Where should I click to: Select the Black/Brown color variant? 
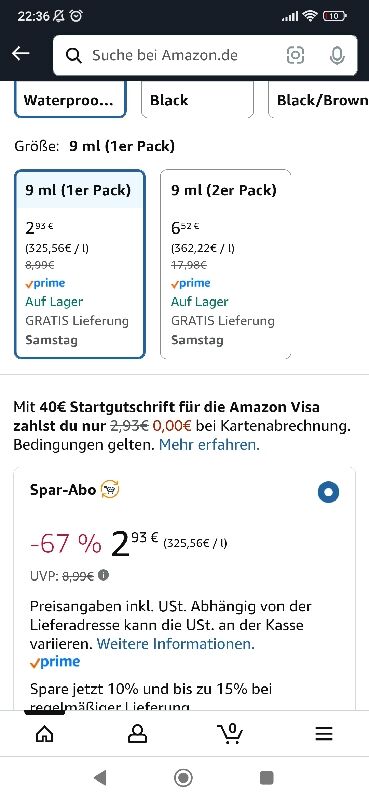point(318,99)
